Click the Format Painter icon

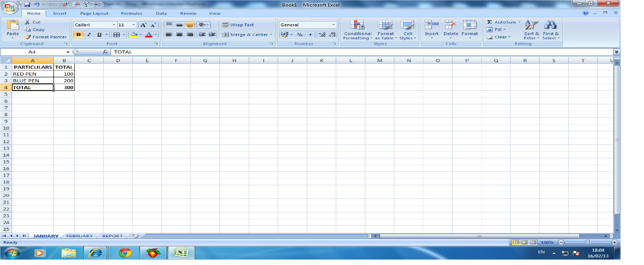click(x=28, y=37)
